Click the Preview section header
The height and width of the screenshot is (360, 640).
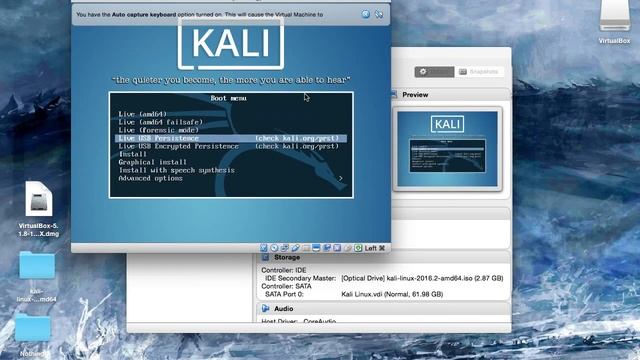point(451,95)
